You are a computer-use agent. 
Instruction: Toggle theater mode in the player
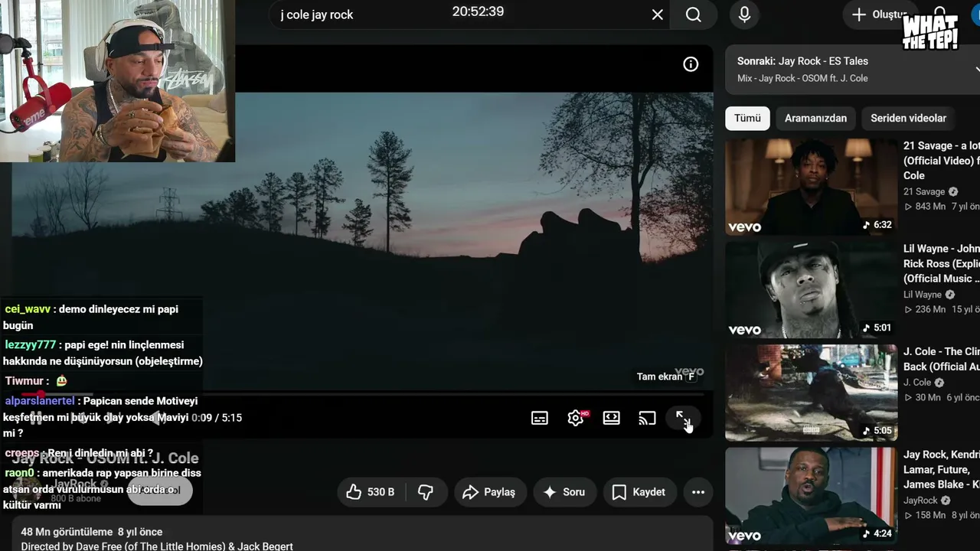click(612, 418)
